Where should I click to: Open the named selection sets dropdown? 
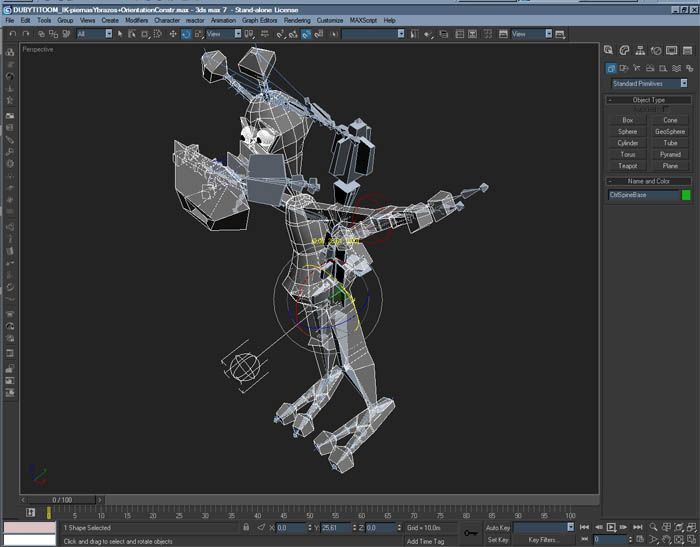373,33
